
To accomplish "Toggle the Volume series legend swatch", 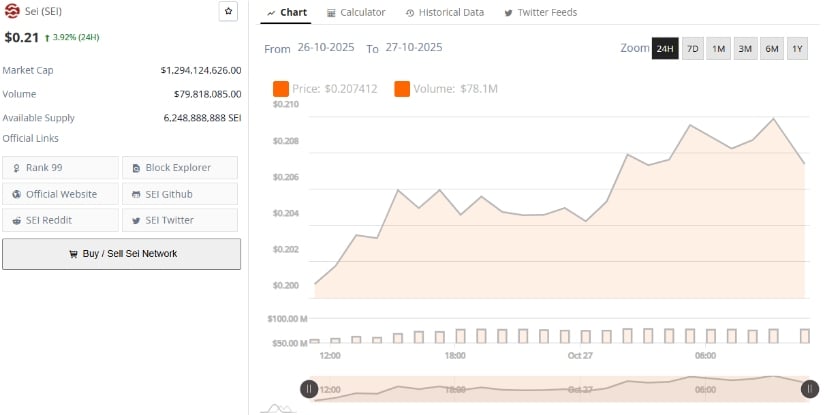I will [402, 89].
